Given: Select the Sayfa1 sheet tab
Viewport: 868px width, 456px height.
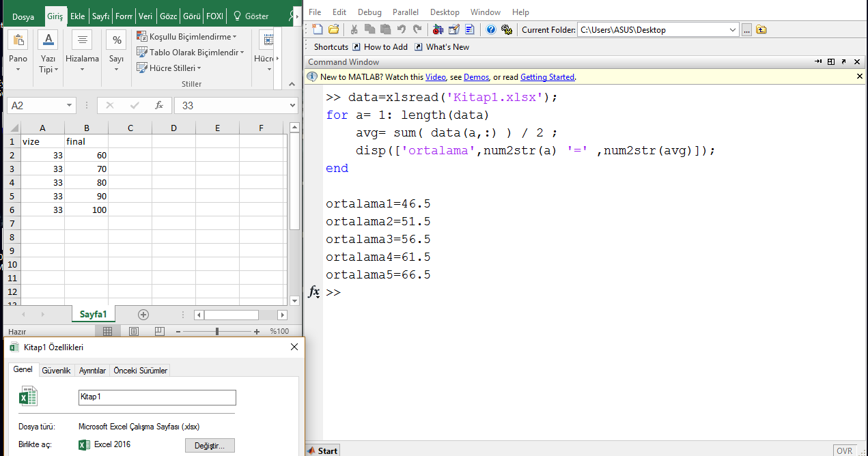Looking at the screenshot, I should [94, 314].
